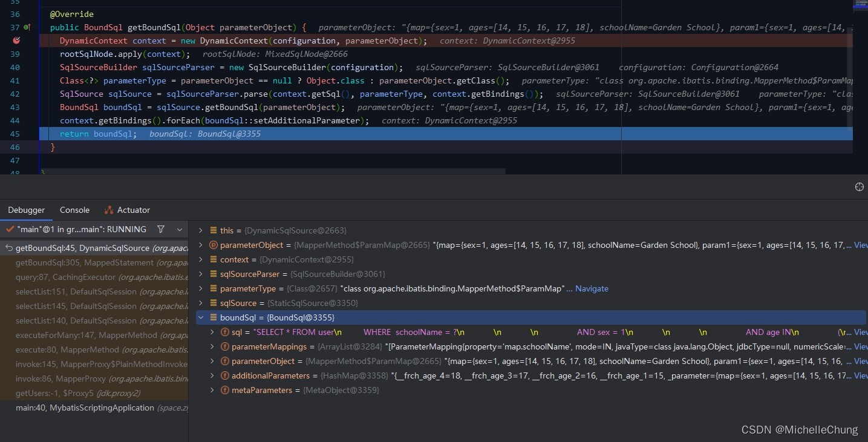Viewport: 868px width, 442px height.
Task: Expand the top-level parameterObject variable
Action: [x=201, y=245]
